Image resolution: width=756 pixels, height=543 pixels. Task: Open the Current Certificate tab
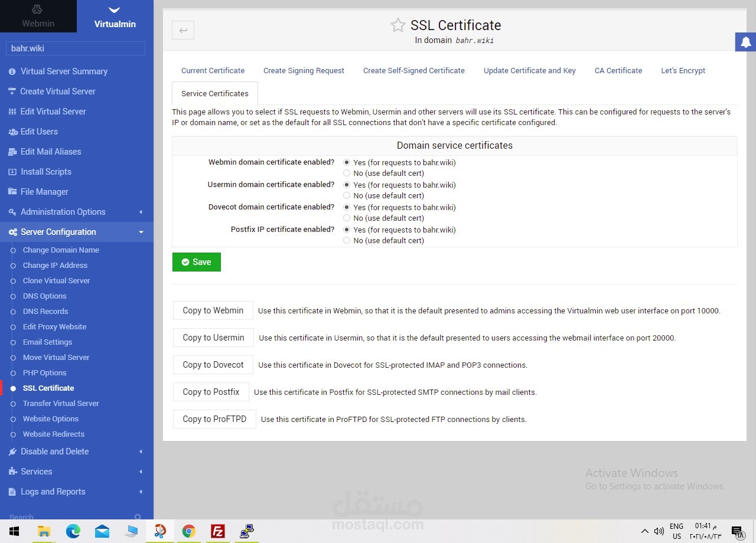click(x=213, y=70)
